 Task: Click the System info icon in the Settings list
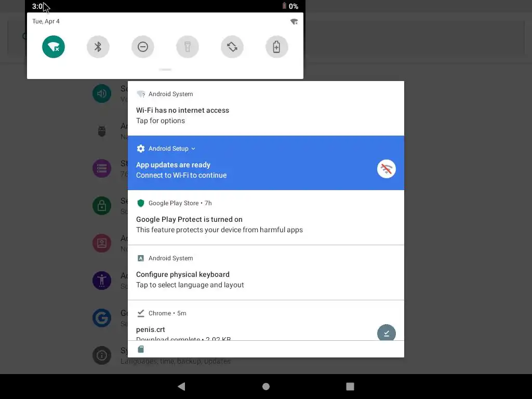click(x=102, y=355)
